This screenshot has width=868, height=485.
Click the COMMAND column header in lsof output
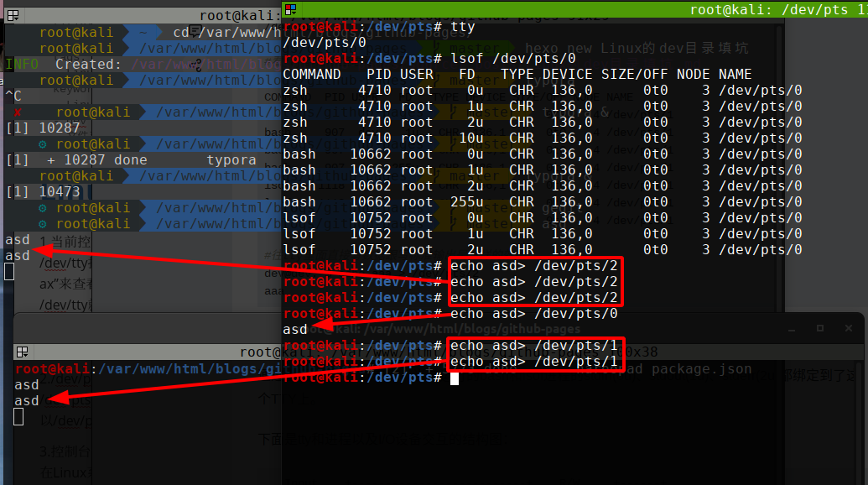312,74
